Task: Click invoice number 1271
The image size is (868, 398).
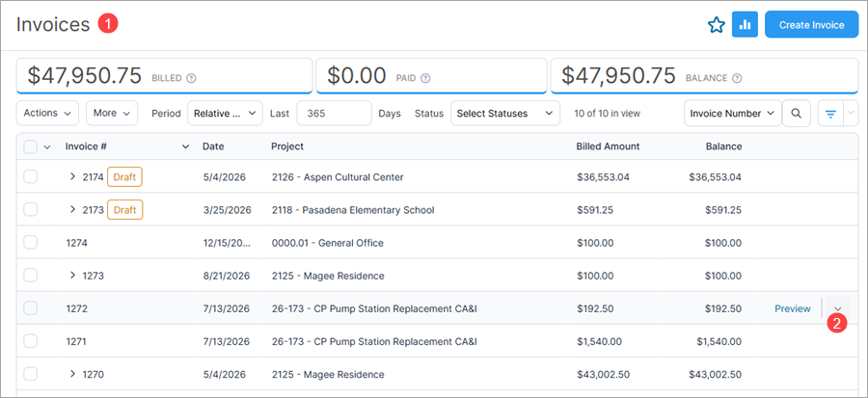Action: (x=76, y=341)
